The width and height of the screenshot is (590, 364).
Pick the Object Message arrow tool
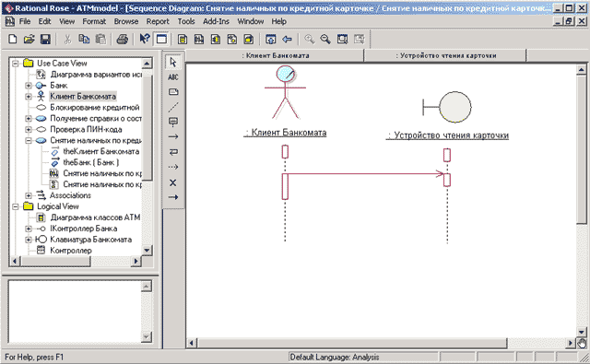point(173,137)
